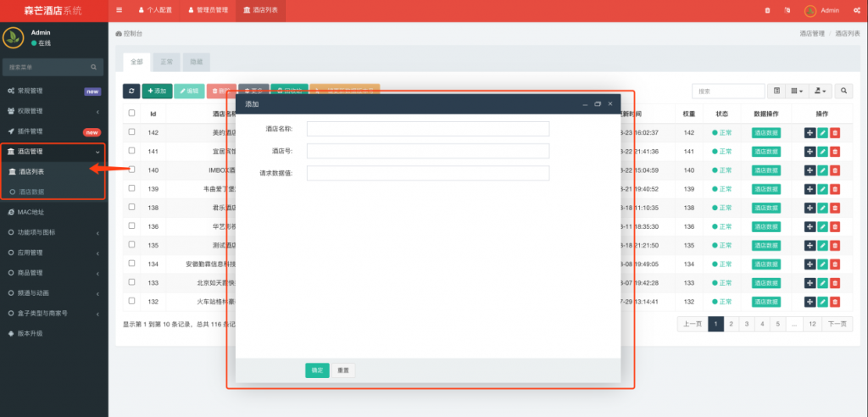Tick the checkbox for row 142
This screenshot has width=868, height=417.
click(131, 132)
